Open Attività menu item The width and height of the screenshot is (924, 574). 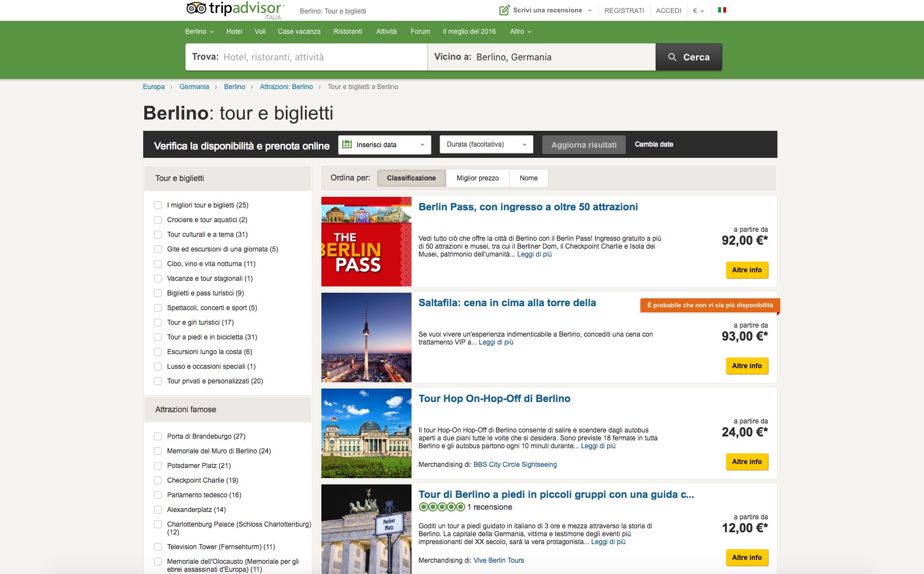click(386, 32)
